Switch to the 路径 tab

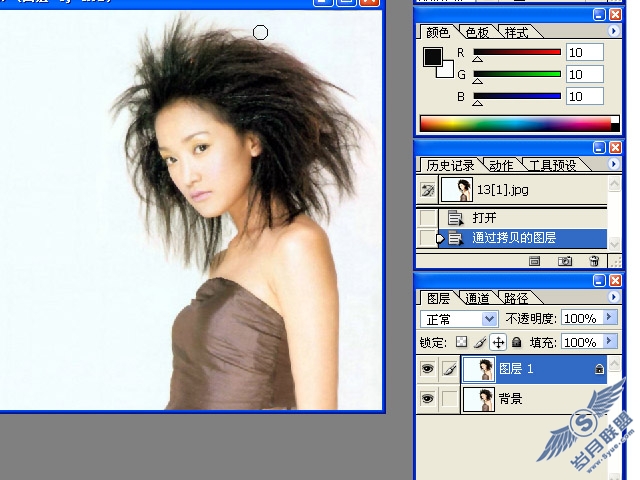tap(516, 298)
